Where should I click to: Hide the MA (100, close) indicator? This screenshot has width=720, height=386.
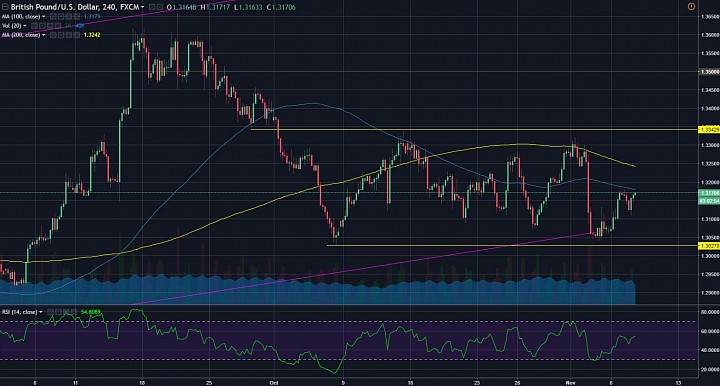tap(53, 17)
